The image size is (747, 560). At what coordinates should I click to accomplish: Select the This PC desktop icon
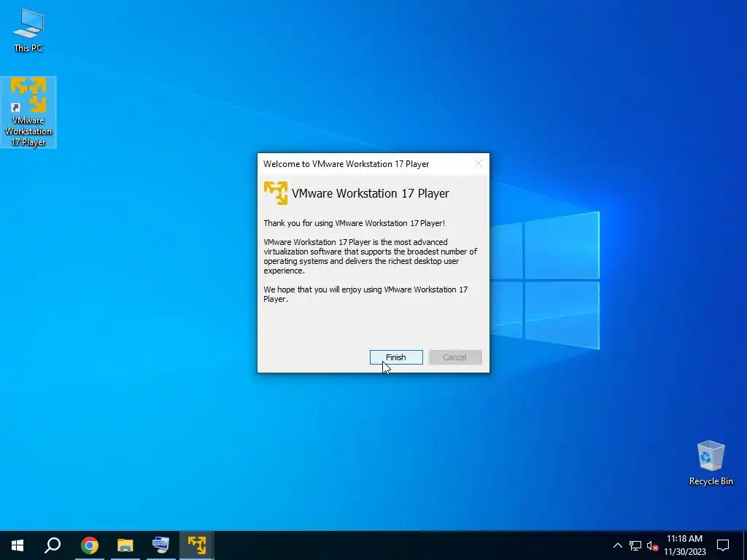(x=28, y=31)
